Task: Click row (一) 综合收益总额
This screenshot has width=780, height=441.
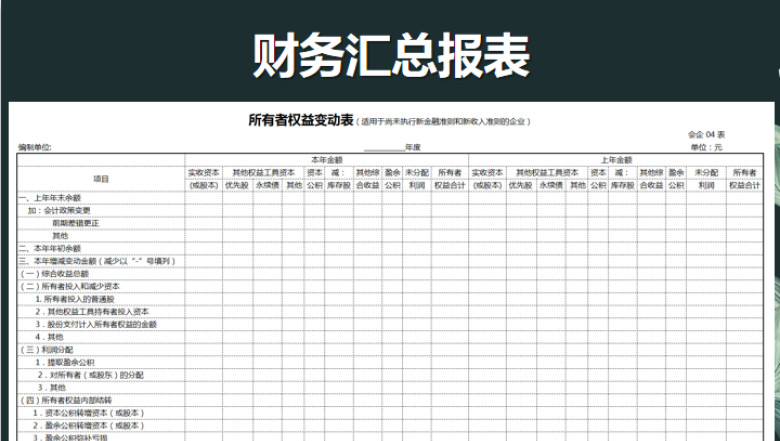Action: 54,273
